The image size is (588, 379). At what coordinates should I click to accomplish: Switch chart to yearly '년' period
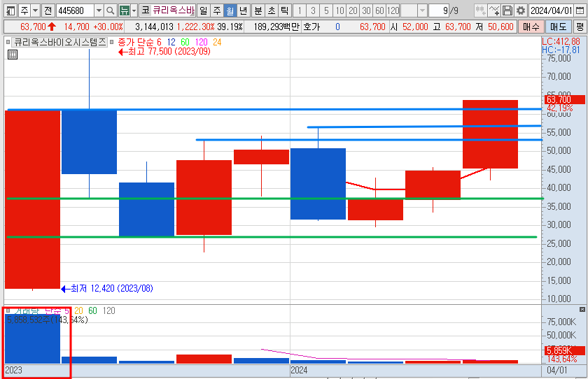244,10
